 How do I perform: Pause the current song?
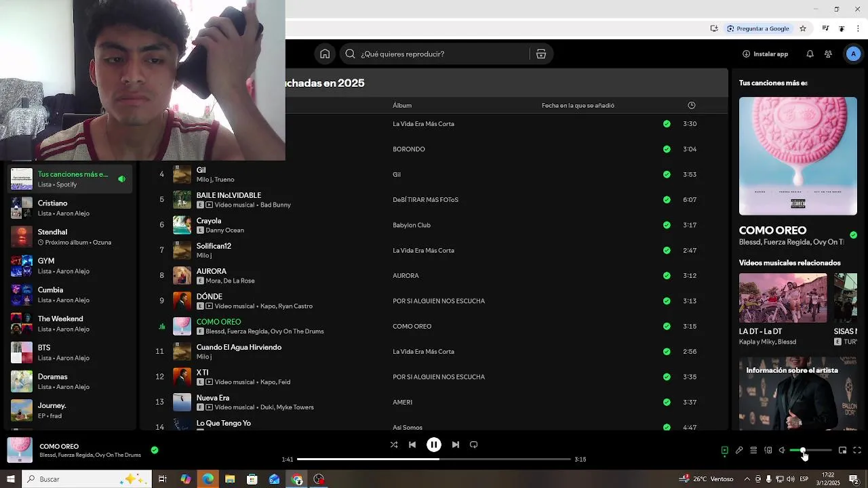coord(434,445)
